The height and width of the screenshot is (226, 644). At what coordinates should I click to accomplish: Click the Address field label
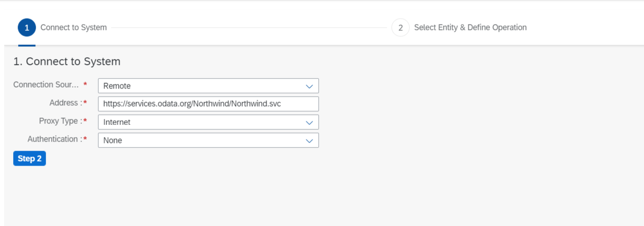(x=66, y=103)
